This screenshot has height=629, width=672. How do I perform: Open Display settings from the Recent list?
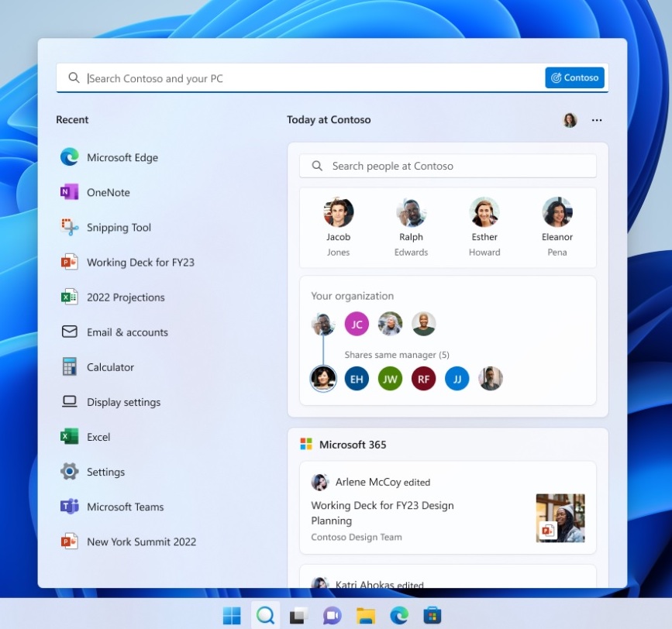click(122, 402)
